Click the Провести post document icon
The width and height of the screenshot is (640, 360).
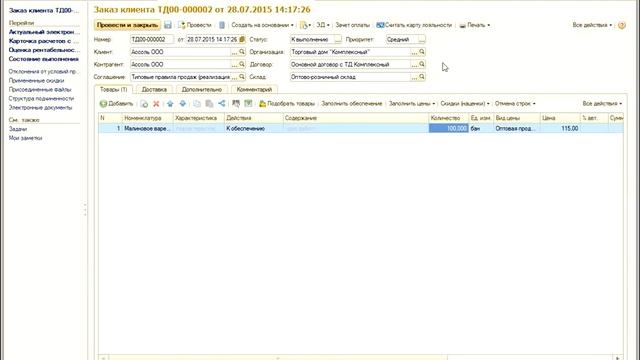click(x=182, y=25)
